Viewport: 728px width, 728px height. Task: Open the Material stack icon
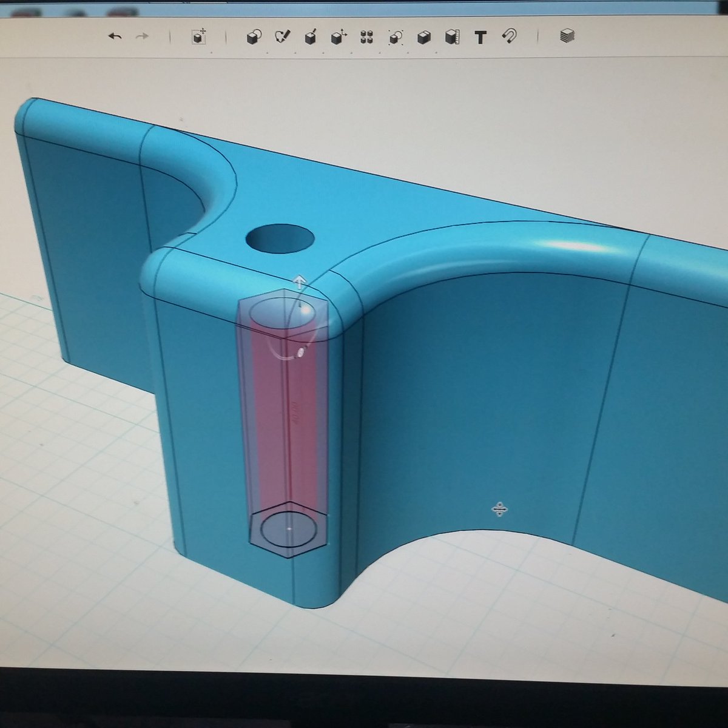click(x=567, y=36)
